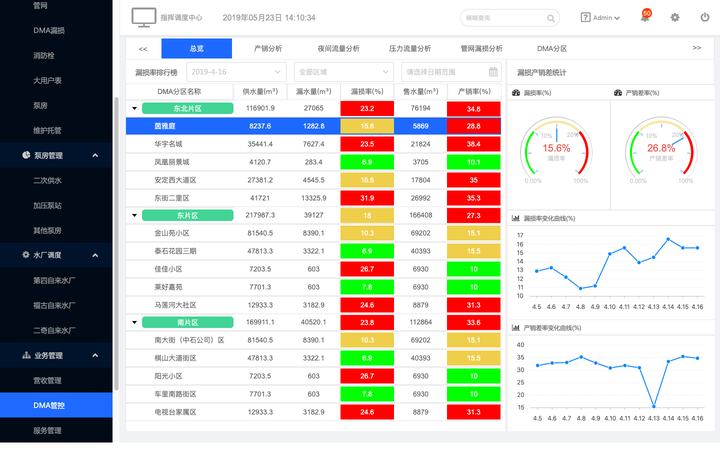Open 消防栓 in the sidebar
This screenshot has height=450, width=720.
(x=44, y=56)
